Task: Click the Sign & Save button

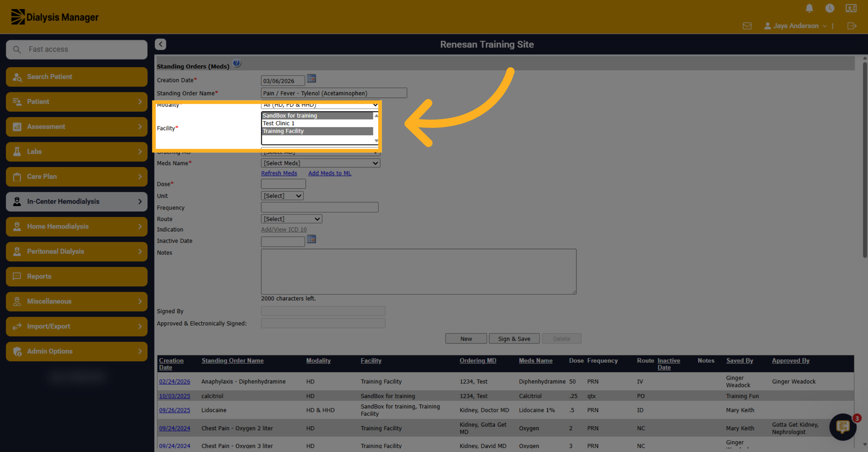Action: [514, 338]
